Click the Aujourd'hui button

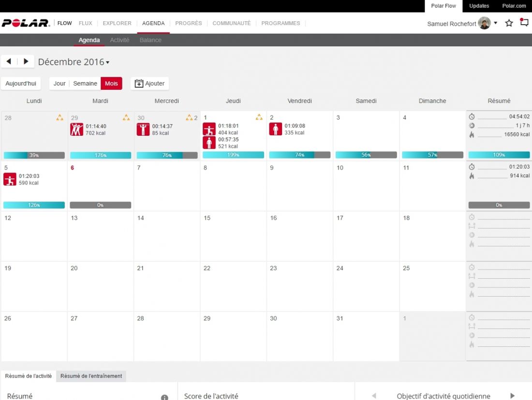(21, 84)
